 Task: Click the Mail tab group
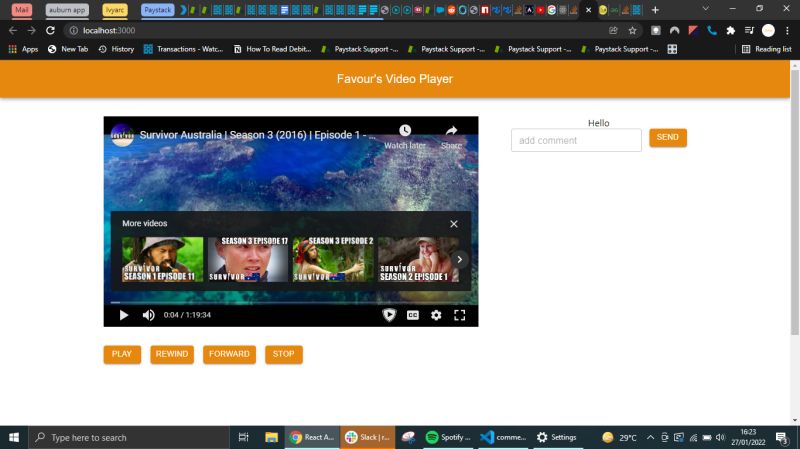(21, 10)
